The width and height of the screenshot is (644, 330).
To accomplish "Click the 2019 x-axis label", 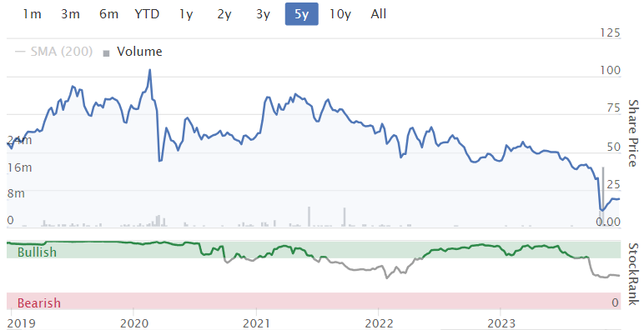I will 22,323.
